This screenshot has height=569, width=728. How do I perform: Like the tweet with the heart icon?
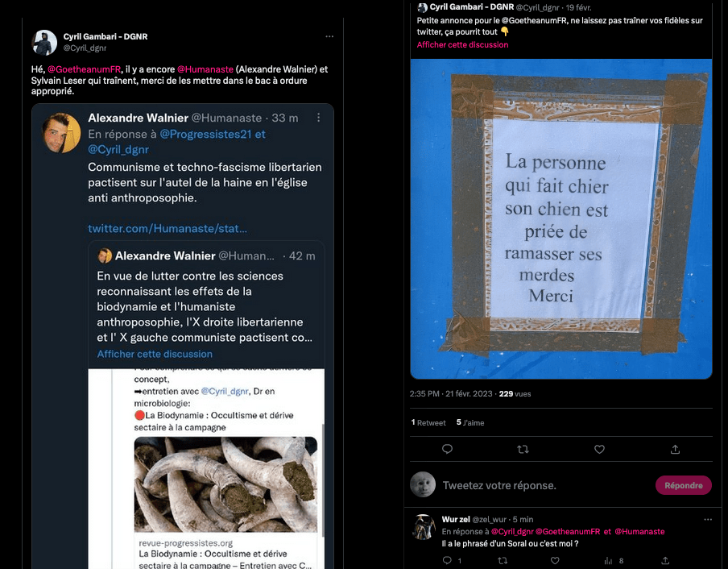[599, 449]
